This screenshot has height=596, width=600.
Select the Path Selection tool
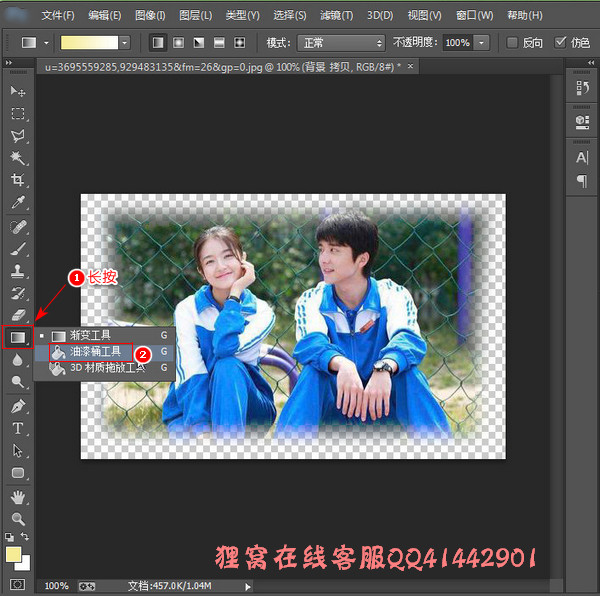click(17, 451)
